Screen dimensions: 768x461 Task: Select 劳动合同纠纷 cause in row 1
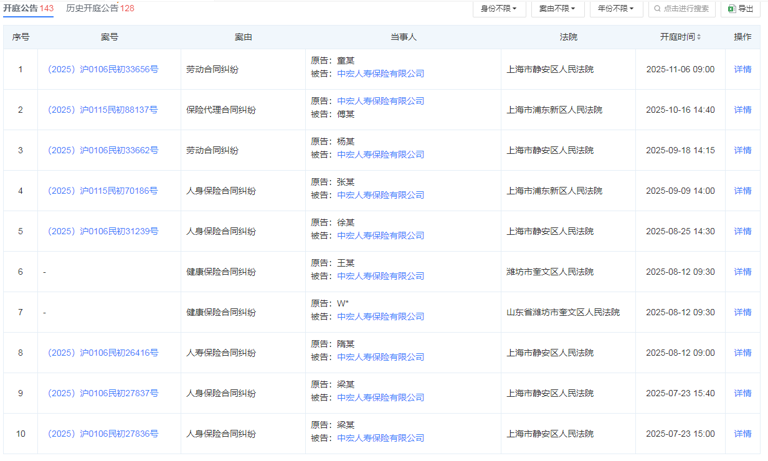[x=212, y=69]
